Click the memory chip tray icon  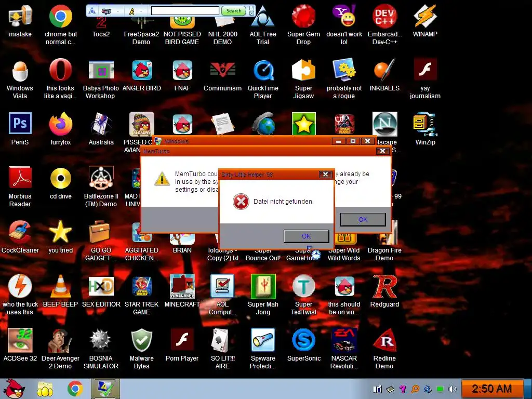(x=390, y=389)
